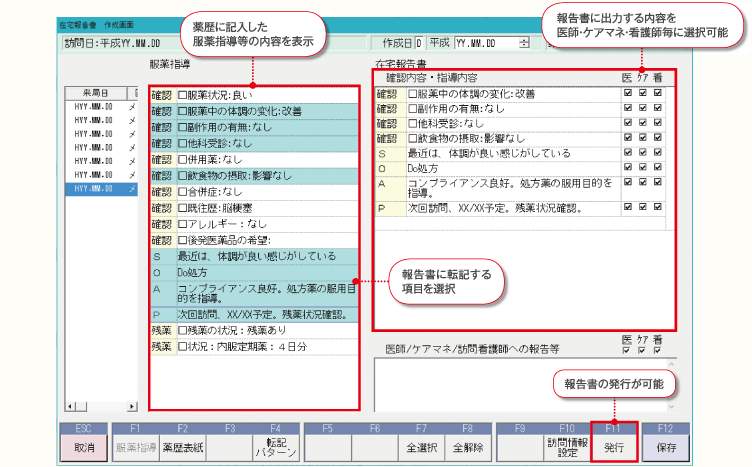Viewport: 752px width, 467px height.
Task: Toggle the 医 checkbox above the 報告等 text box
Action: [x=627, y=350]
